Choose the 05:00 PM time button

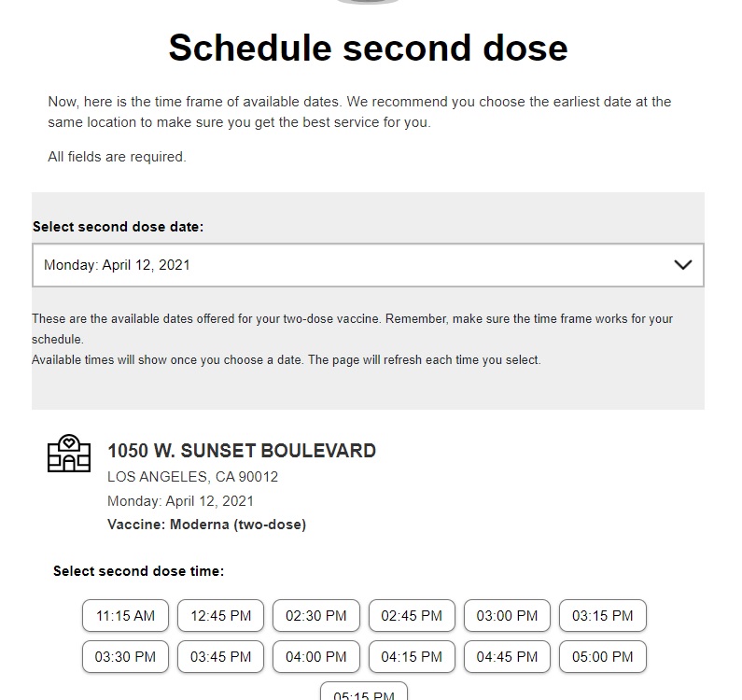click(602, 656)
